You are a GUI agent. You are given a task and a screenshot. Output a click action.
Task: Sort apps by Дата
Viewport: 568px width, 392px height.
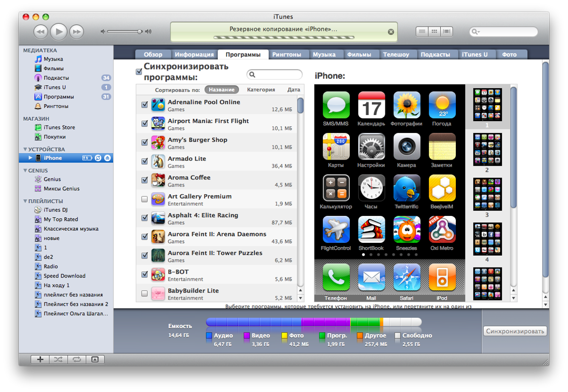pos(293,89)
